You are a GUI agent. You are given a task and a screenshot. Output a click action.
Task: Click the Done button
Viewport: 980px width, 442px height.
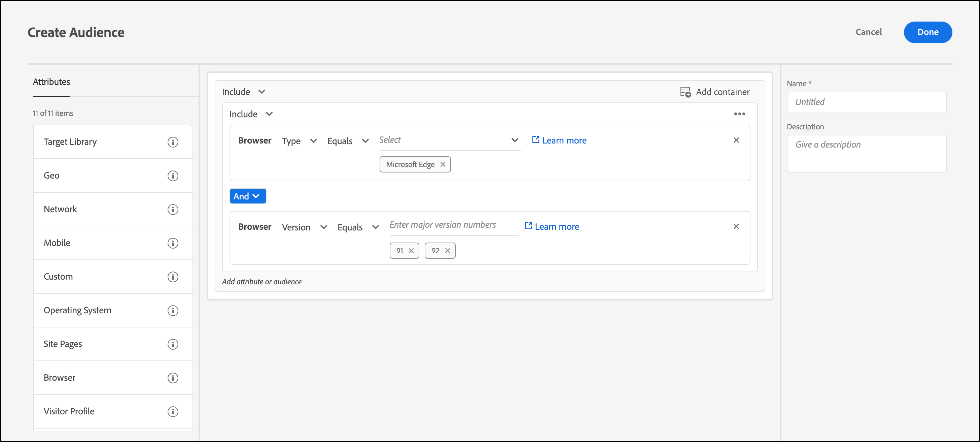point(927,32)
